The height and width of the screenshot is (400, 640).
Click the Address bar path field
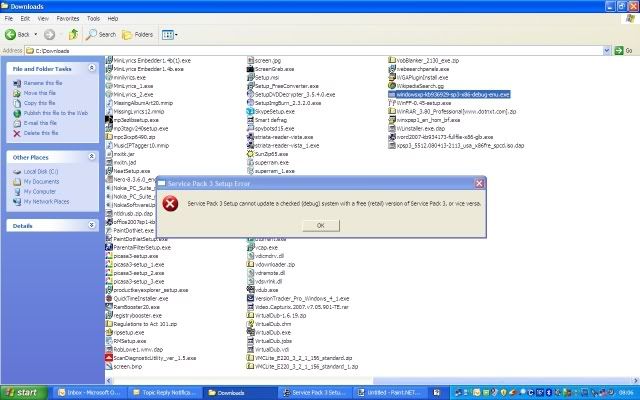point(313,51)
